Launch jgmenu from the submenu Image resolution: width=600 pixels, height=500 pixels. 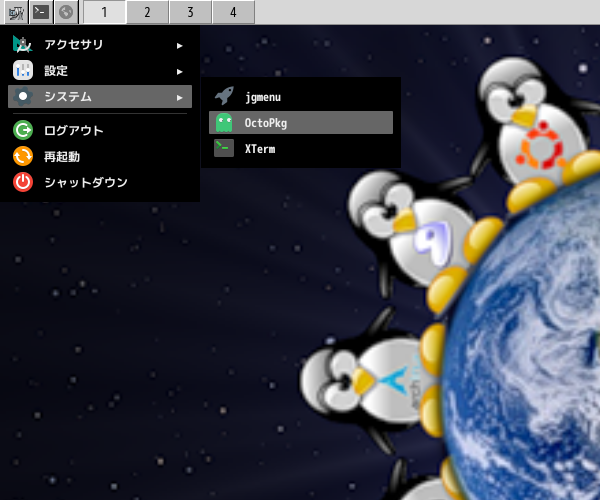click(x=301, y=97)
